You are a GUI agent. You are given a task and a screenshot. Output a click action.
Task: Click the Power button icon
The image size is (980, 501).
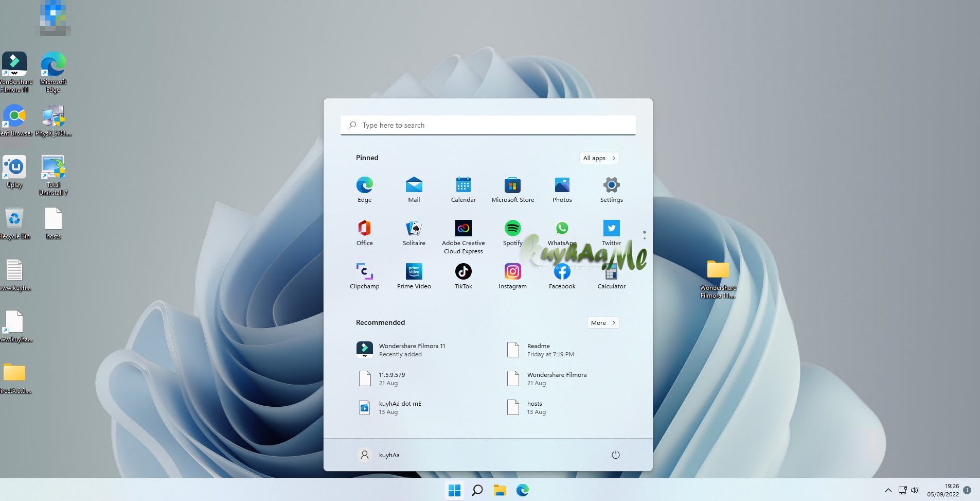615,455
